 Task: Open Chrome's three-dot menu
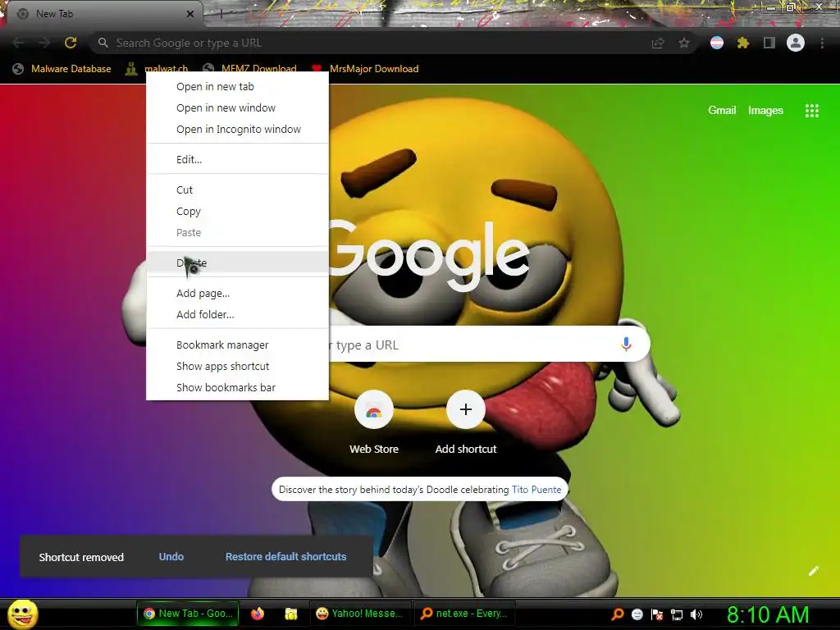[822, 43]
